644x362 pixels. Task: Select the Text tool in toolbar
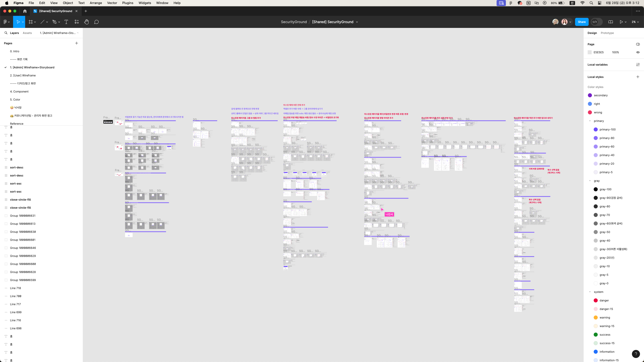[x=66, y=22]
